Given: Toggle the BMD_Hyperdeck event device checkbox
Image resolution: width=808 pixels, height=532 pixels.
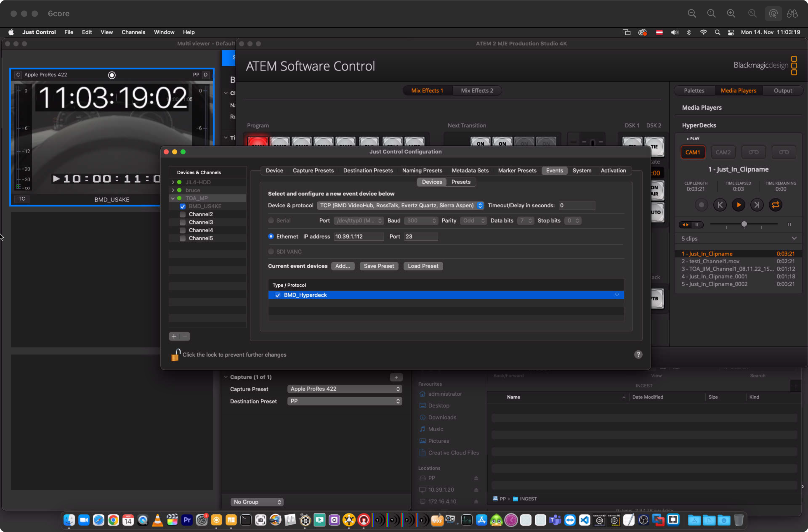Looking at the screenshot, I should coord(277,295).
